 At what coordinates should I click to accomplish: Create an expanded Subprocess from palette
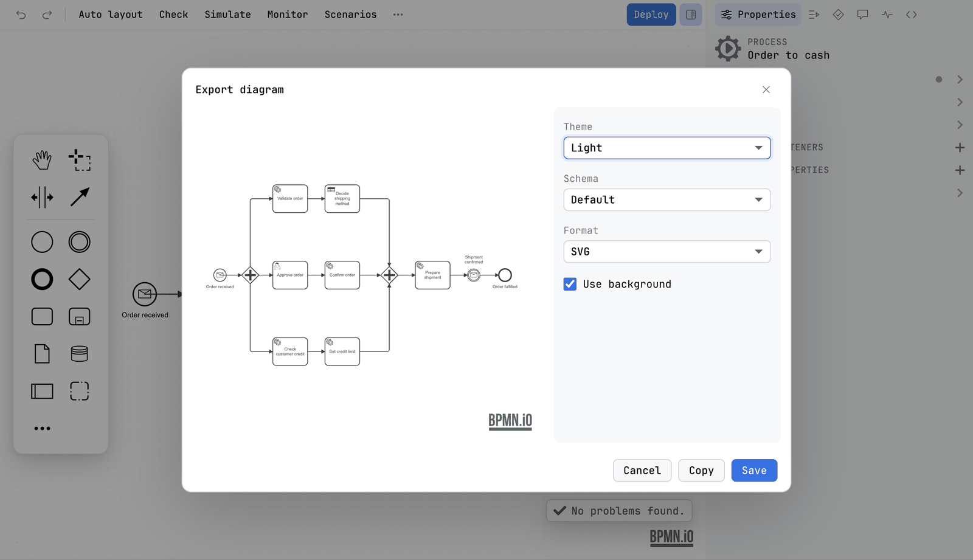point(80,317)
